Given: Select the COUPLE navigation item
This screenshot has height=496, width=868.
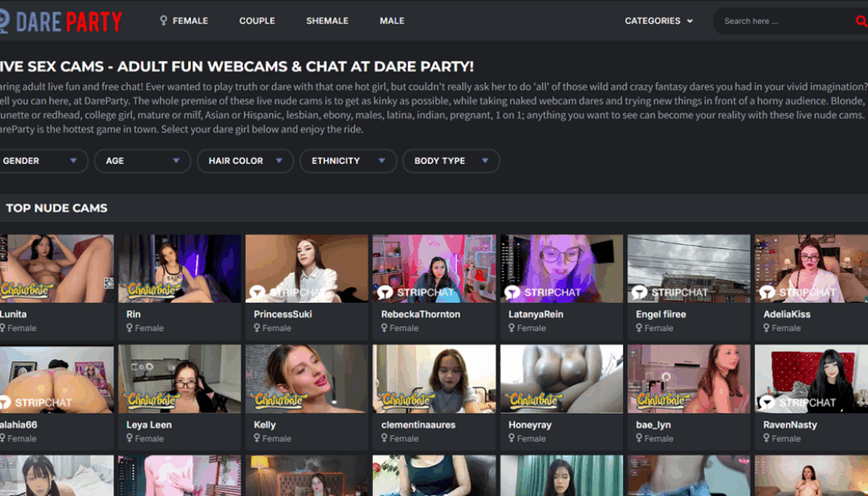Looking at the screenshot, I should click(257, 20).
